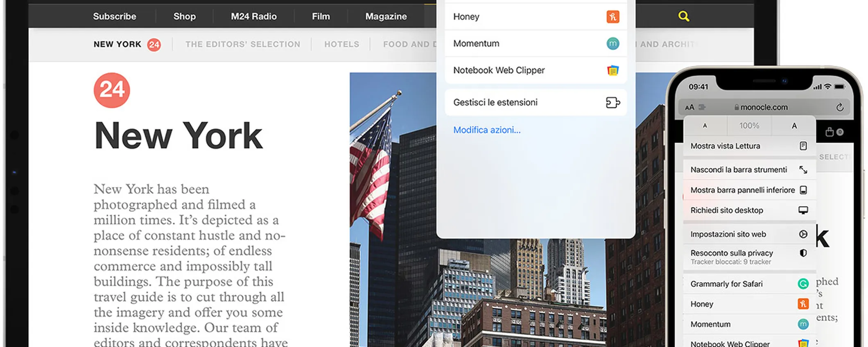
Task: Open Resoconto sulla privacy
Action: point(750,257)
